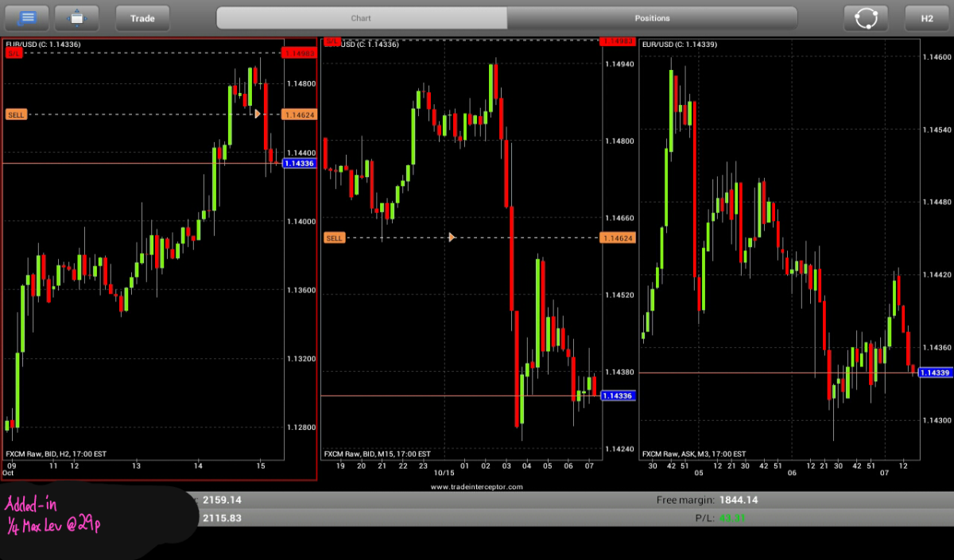Click the orange arrow marker on H2 sell line
Viewport: 954px width, 560px height.
tap(258, 114)
